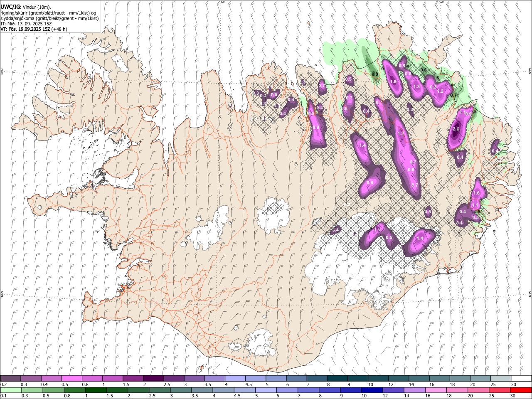Viewport: 532px width, 399px height.
Task: Click the bright red 30 rain legend swatch
Action: point(521,390)
